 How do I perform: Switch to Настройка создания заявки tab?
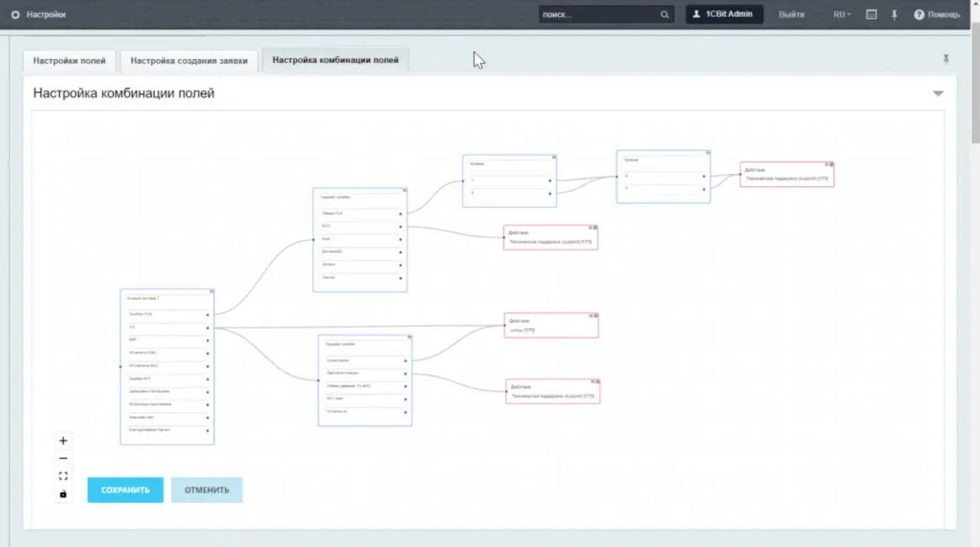pos(189,61)
